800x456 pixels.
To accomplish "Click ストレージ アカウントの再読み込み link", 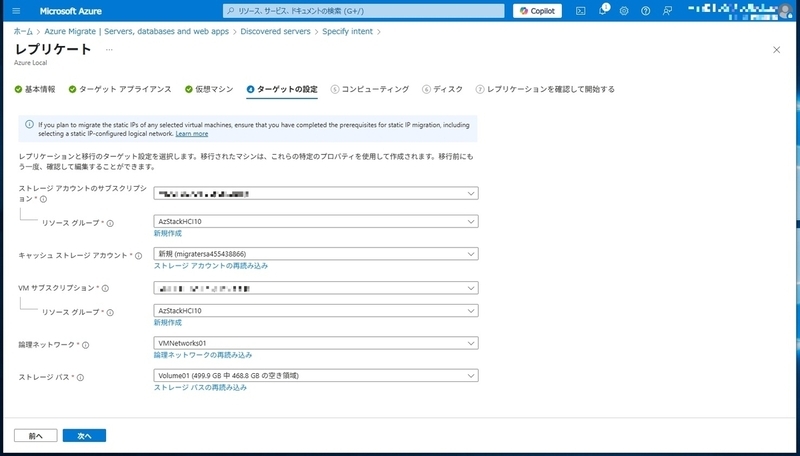I will (211, 266).
